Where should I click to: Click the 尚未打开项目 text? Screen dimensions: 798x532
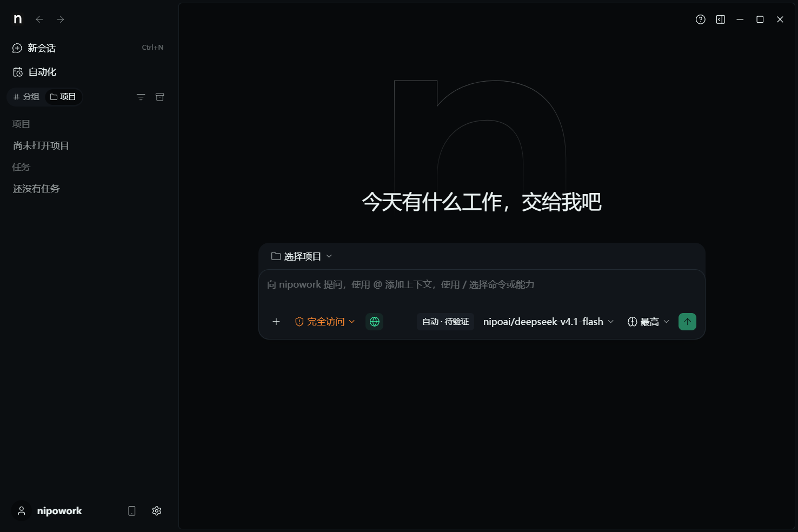41,145
